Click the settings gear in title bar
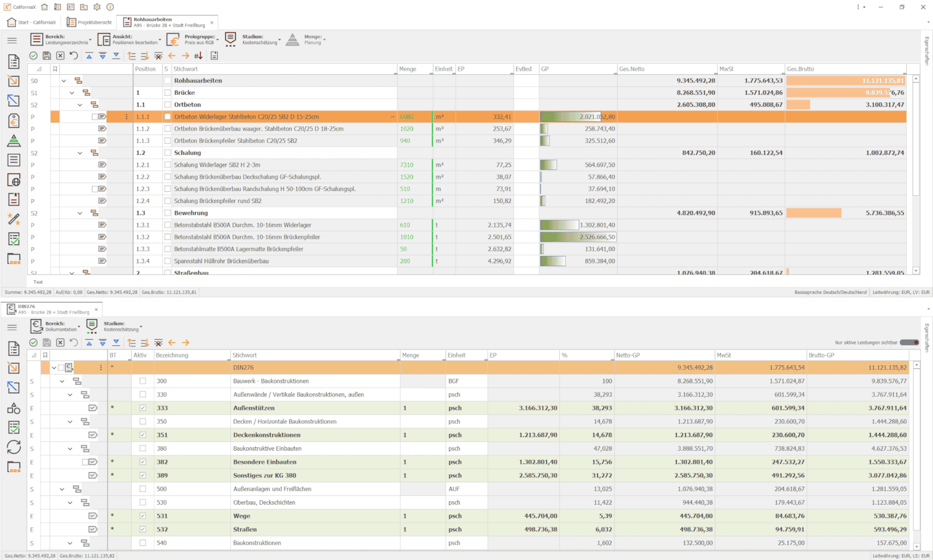 [97, 7]
